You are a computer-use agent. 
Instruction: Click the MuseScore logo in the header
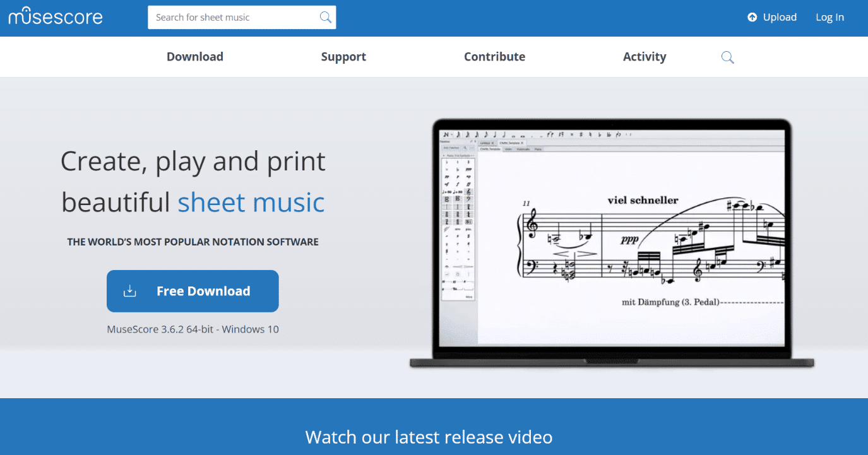pyautogui.click(x=56, y=16)
